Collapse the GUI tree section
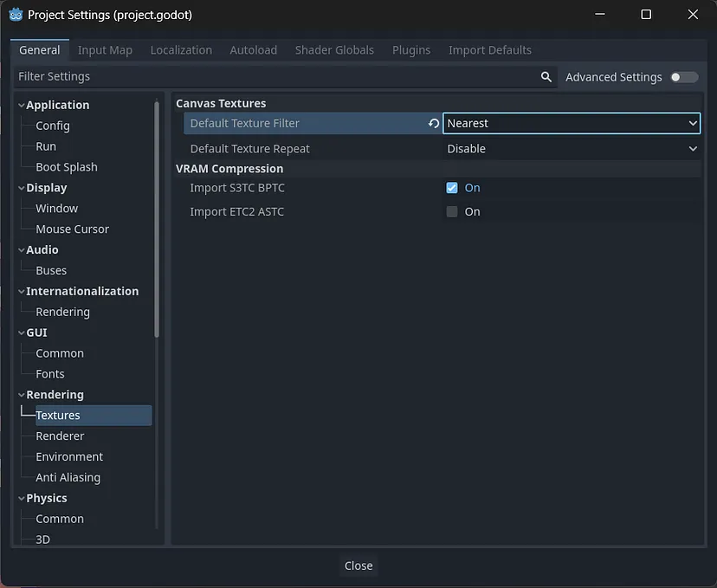The height and width of the screenshot is (588, 717). pyautogui.click(x=21, y=333)
